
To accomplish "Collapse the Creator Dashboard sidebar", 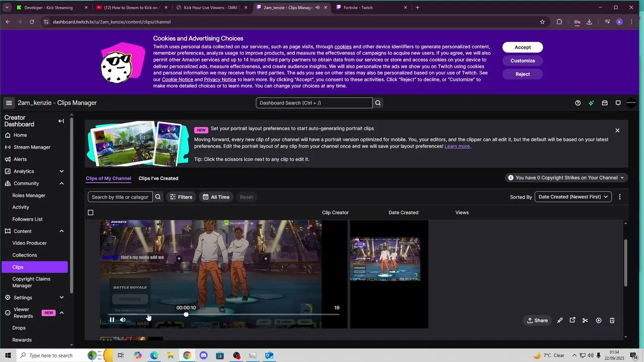I will click(61, 121).
